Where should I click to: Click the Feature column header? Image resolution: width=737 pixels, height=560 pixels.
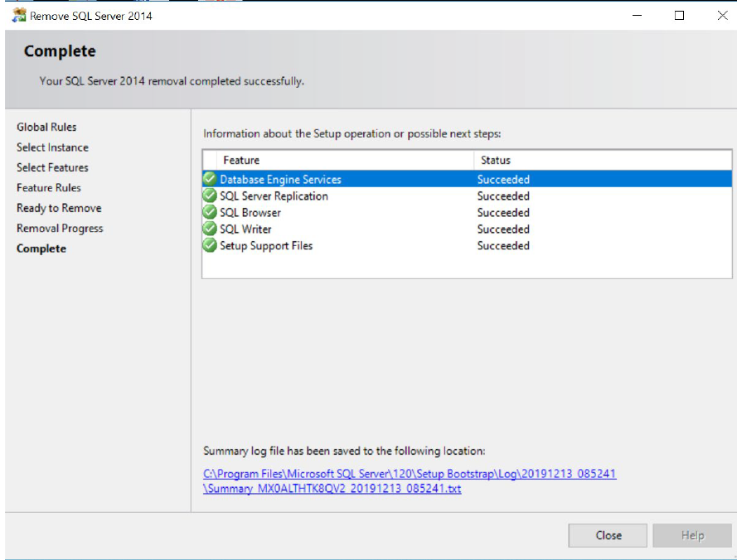coord(345,160)
